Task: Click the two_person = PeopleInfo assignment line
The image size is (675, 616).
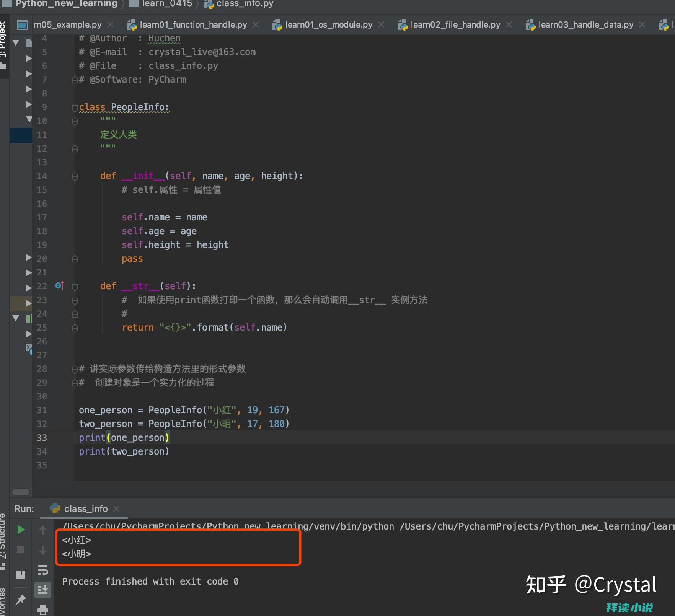Action: tap(184, 424)
